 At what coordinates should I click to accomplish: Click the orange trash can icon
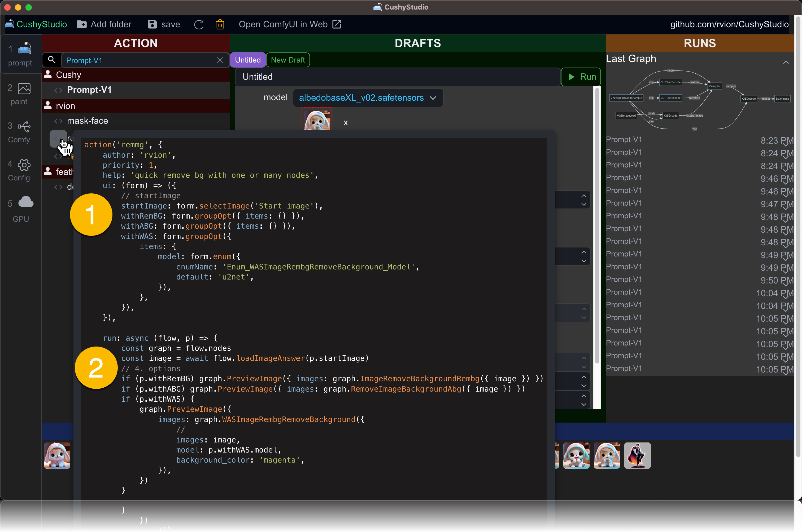click(x=220, y=24)
